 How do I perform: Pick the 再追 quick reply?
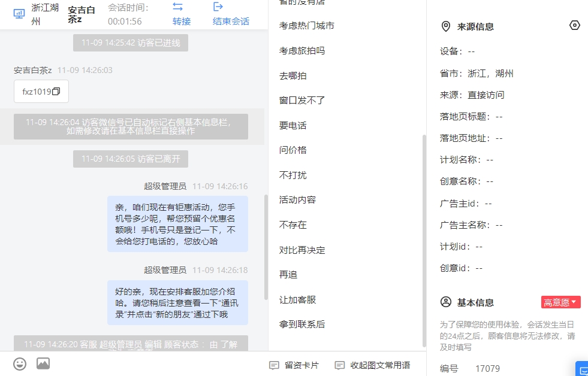tap(288, 275)
